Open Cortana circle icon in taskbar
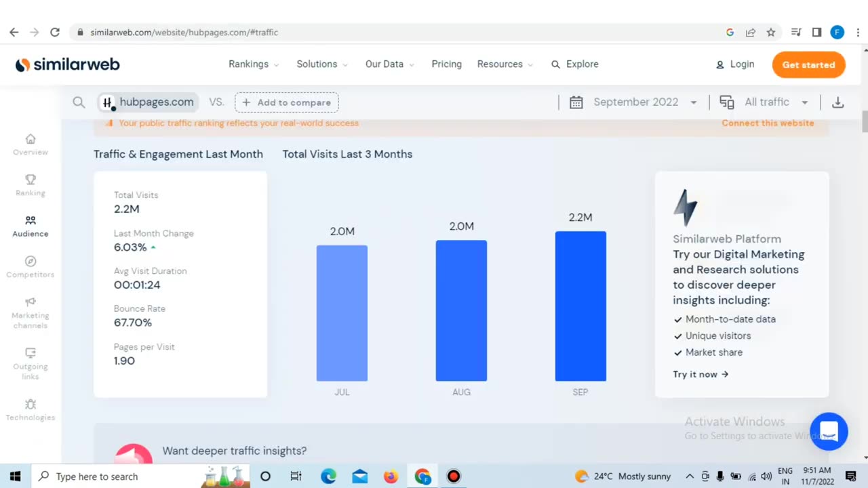This screenshot has width=868, height=488. point(265,476)
